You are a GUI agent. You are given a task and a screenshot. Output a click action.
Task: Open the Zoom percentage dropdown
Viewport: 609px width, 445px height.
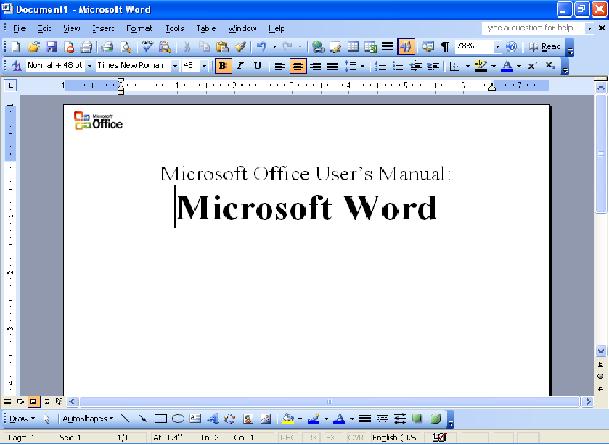498,47
